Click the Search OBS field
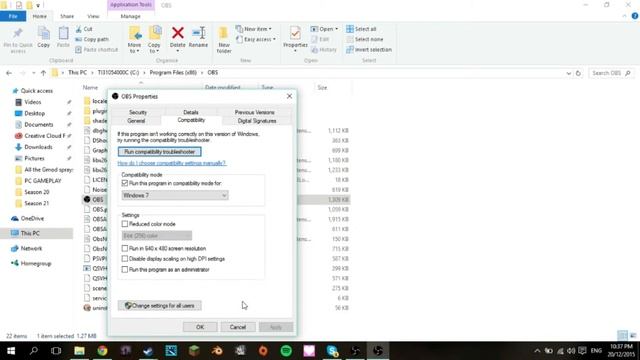 tap(611, 73)
